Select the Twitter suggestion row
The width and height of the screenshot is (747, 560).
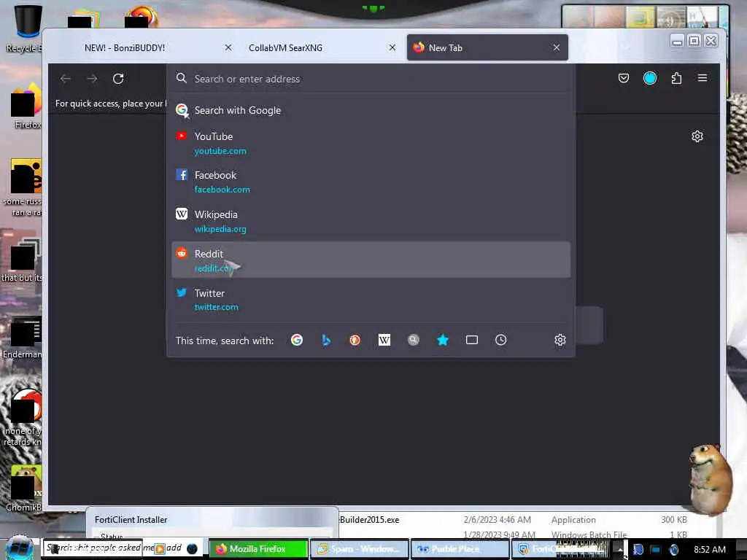pos(371,300)
